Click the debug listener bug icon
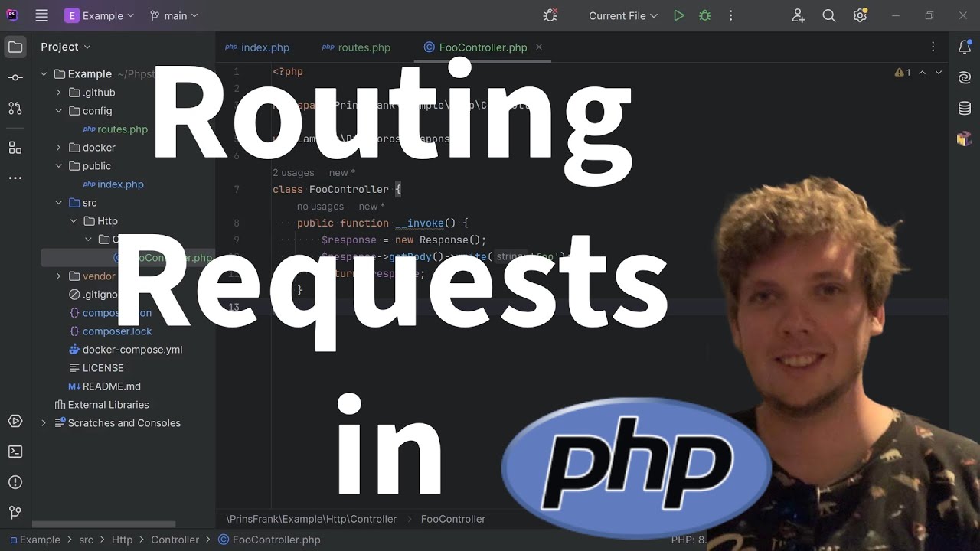 click(550, 15)
